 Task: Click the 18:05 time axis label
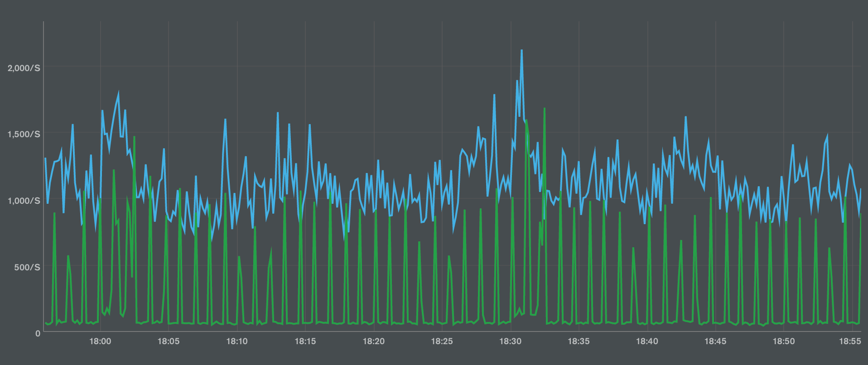coord(169,341)
